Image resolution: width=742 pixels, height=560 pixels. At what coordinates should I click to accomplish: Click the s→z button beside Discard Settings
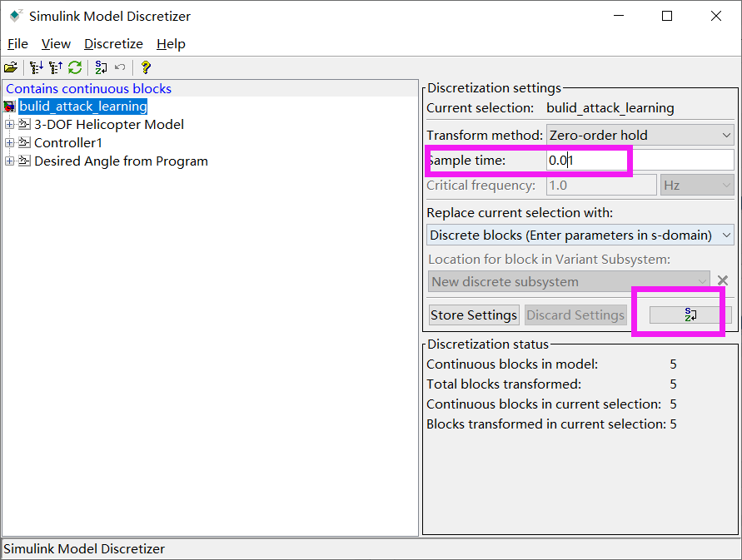point(690,315)
